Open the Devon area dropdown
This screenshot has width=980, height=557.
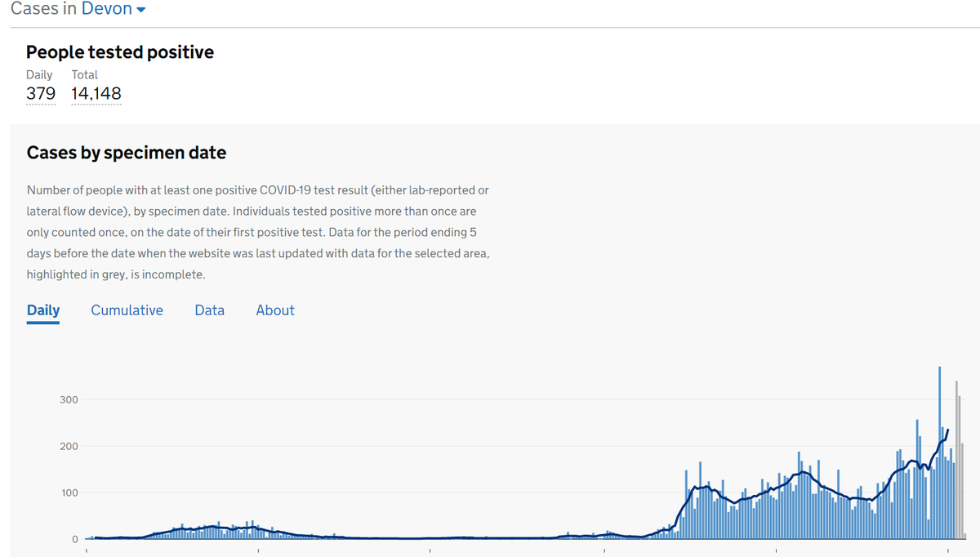coord(114,10)
